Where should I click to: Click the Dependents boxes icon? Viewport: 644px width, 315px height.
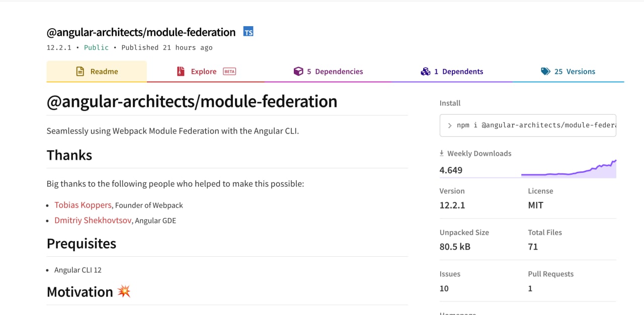(x=426, y=71)
